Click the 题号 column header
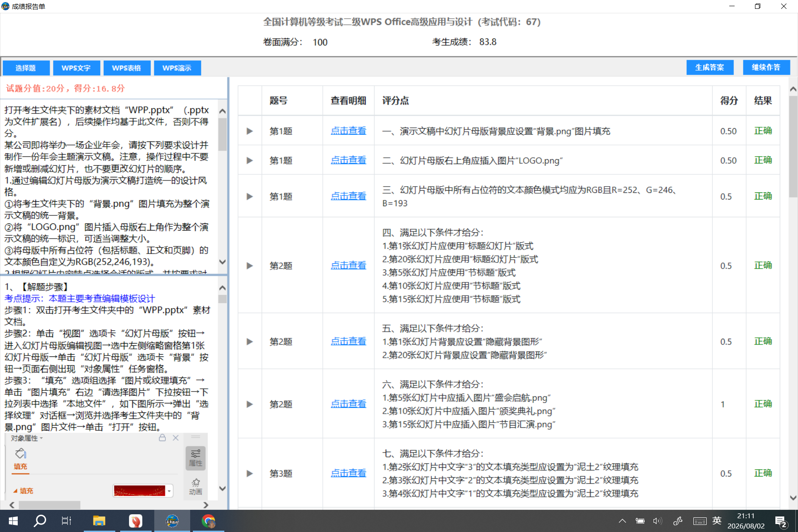Screen dimensions: 798x532 [278, 101]
